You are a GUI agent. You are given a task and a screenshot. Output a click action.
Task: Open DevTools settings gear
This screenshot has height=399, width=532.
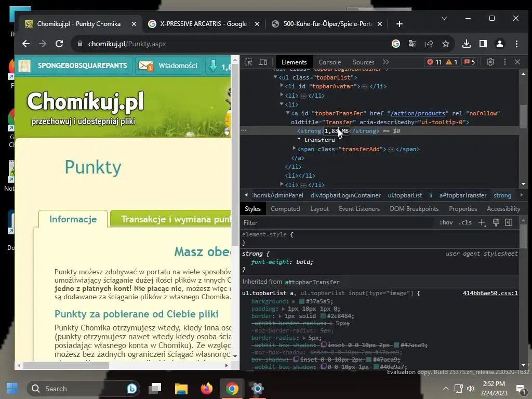click(490, 62)
